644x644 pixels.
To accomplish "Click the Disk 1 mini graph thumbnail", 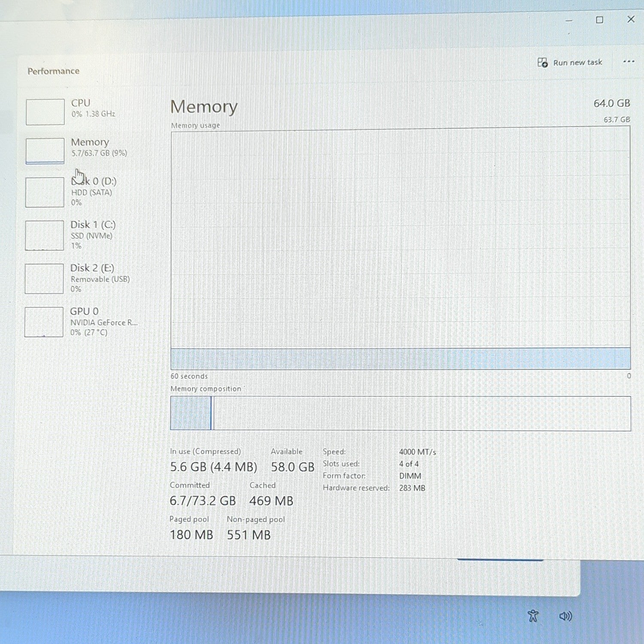I will click(44, 236).
